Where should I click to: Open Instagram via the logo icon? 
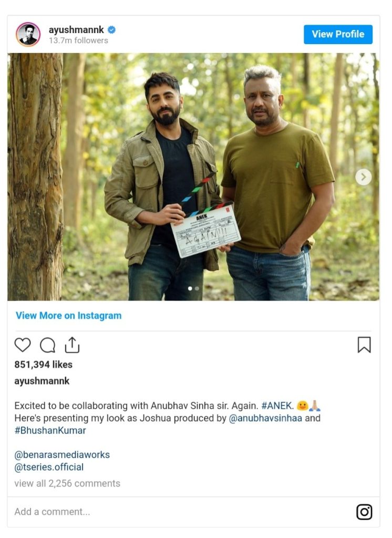[x=364, y=512]
